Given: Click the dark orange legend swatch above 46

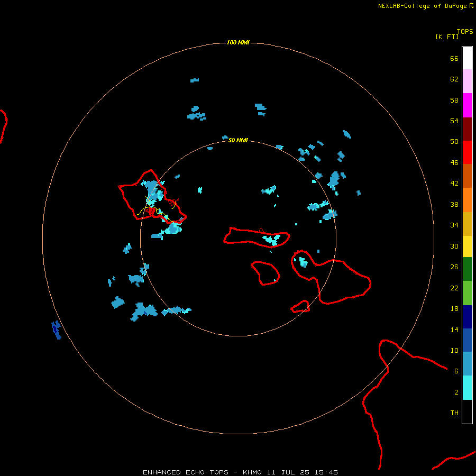Looking at the screenshot, I should 467,176.
